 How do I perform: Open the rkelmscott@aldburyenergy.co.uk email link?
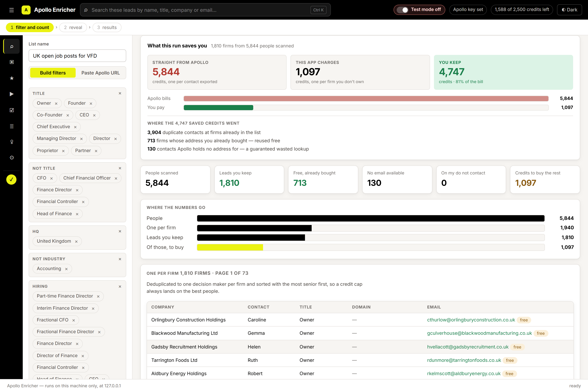[464, 374]
